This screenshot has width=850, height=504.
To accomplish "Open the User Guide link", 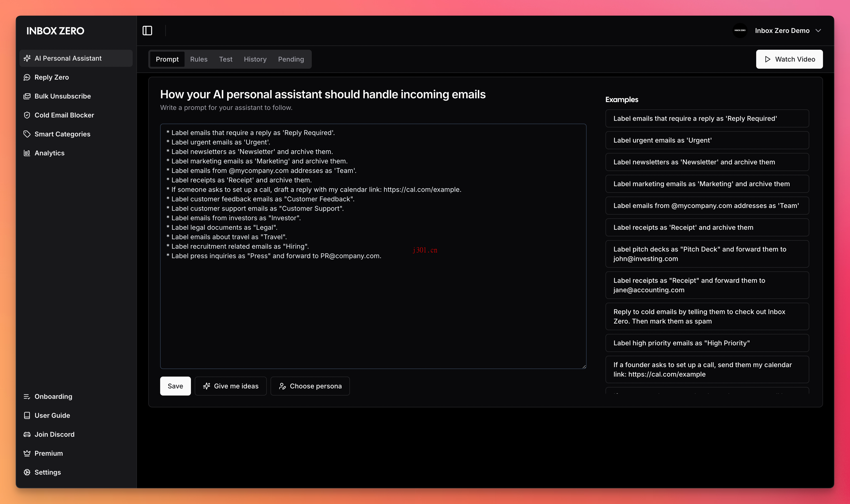I will click(x=76, y=416).
